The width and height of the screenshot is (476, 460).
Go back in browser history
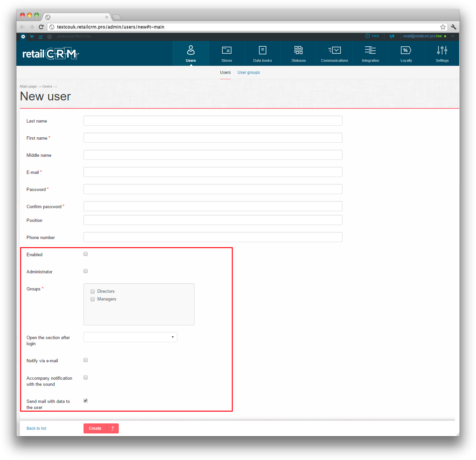22,27
